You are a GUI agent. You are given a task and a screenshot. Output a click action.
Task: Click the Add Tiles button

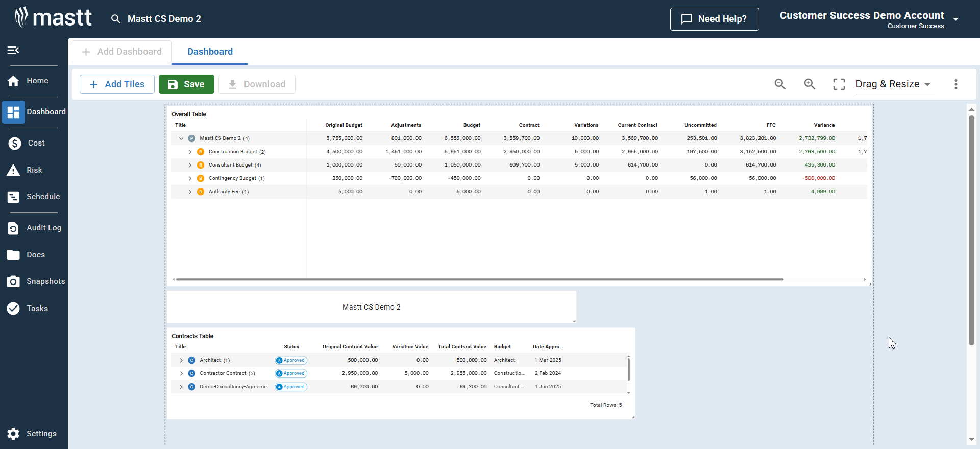pyautogui.click(x=117, y=84)
